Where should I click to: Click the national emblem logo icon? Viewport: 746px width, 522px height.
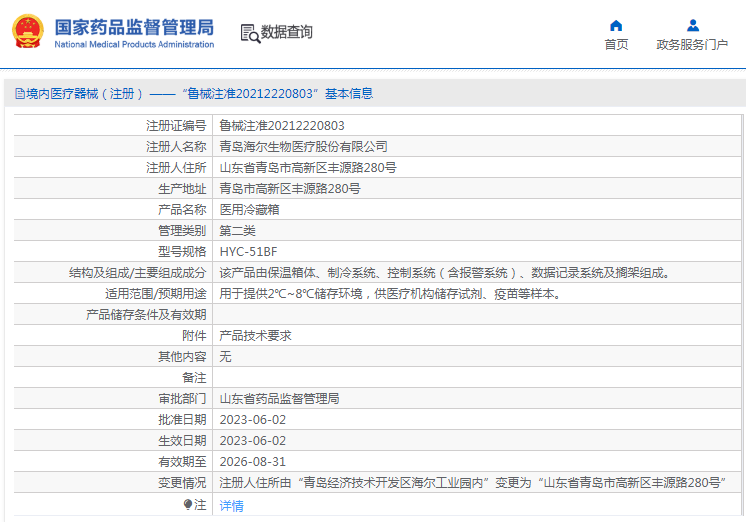[x=27, y=31]
